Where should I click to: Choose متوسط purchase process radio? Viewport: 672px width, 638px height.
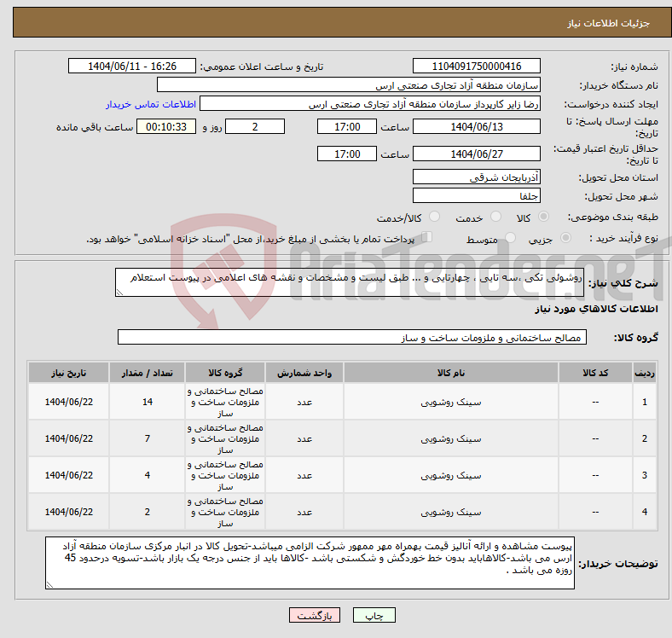(x=511, y=239)
